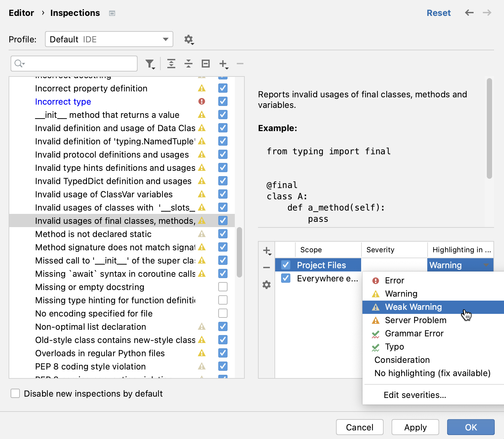The height and width of the screenshot is (439, 504).
Task: Toggle Disable new inspections by default
Action: [15, 393]
